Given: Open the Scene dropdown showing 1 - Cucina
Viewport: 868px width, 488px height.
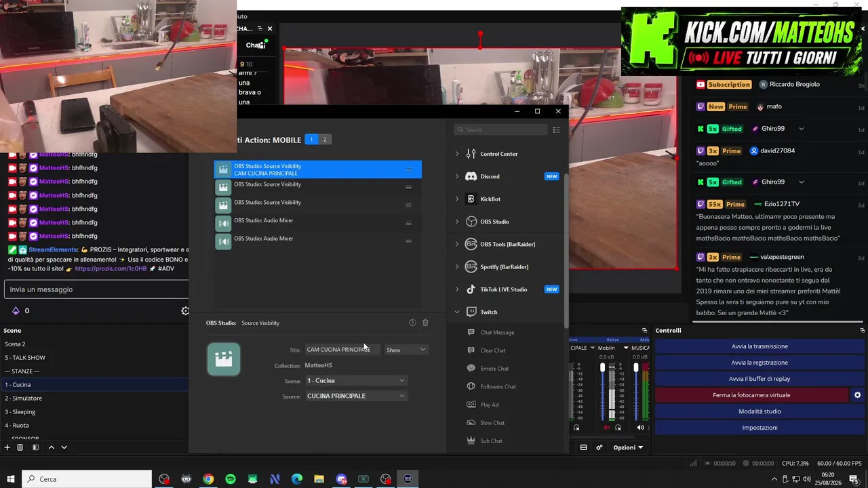Looking at the screenshot, I should (x=356, y=381).
